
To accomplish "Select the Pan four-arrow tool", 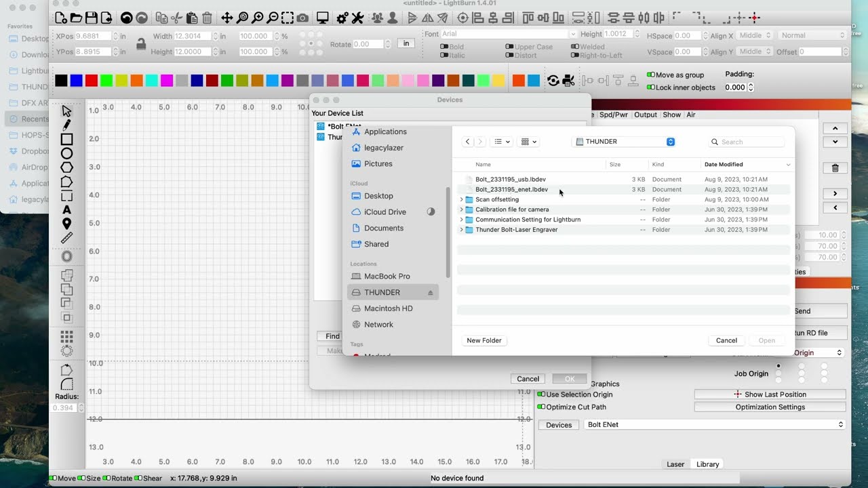I will (x=227, y=18).
